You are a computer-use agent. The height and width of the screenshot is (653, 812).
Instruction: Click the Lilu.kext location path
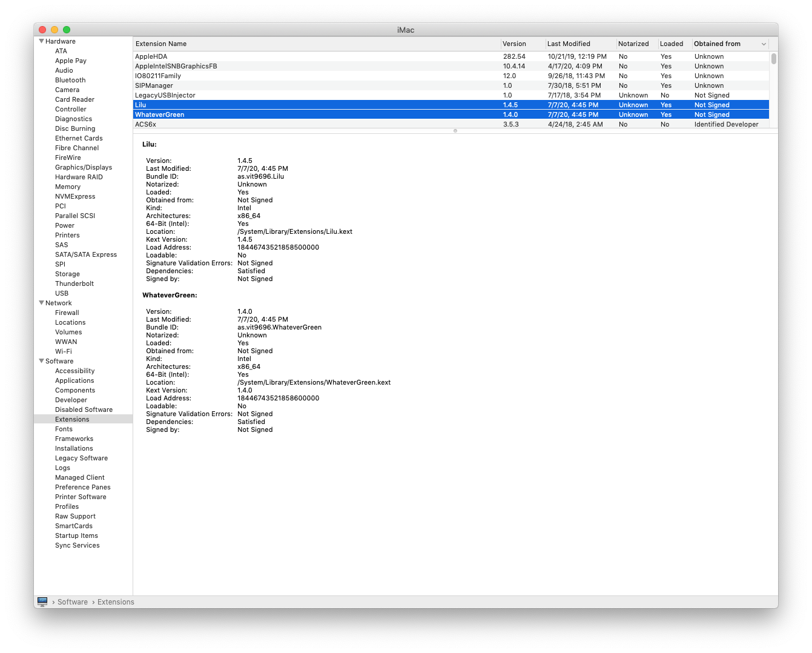point(295,231)
